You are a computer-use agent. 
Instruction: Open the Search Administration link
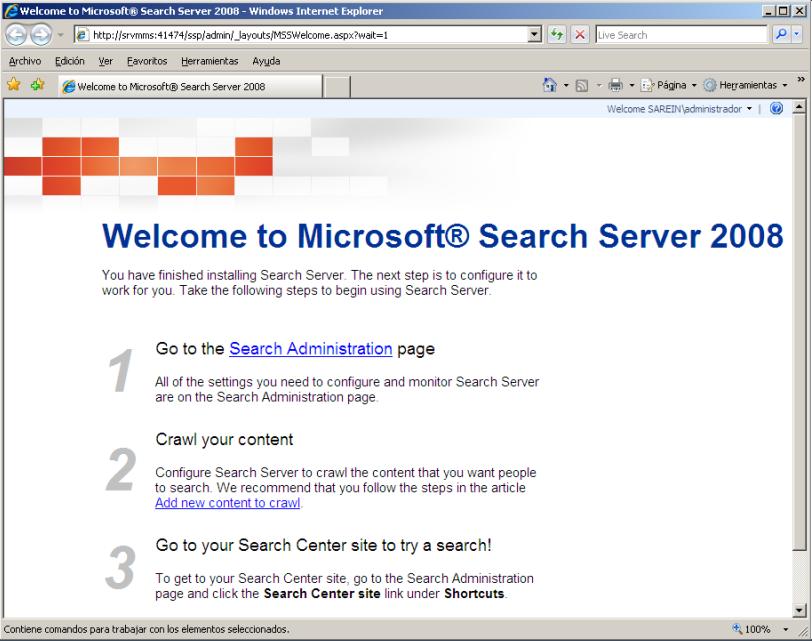pyautogui.click(x=311, y=348)
